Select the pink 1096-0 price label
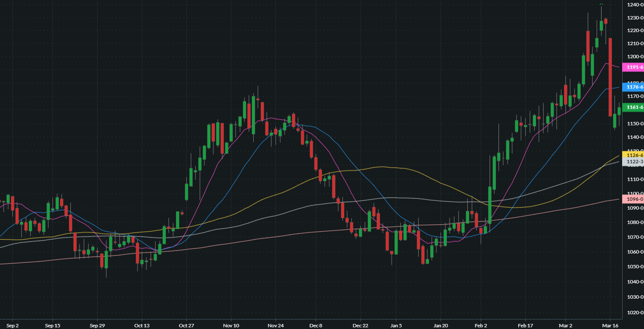The image size is (644, 329). tap(633, 199)
